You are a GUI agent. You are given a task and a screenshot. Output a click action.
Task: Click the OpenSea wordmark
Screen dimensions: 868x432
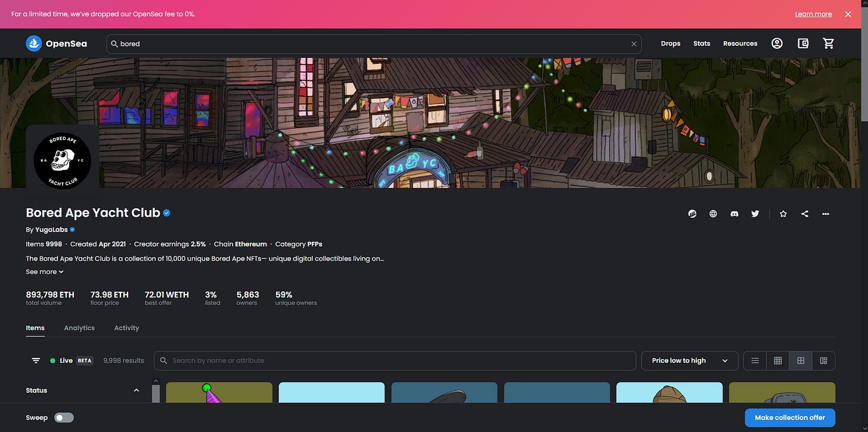click(x=66, y=44)
